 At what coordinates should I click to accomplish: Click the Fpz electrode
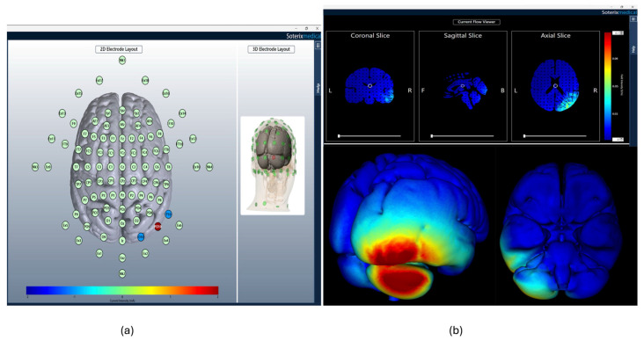122,110
